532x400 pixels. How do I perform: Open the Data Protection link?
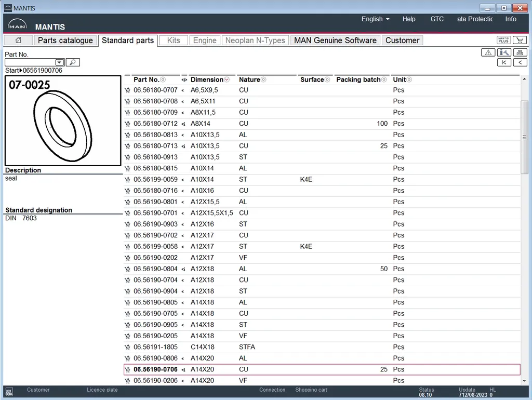point(475,19)
